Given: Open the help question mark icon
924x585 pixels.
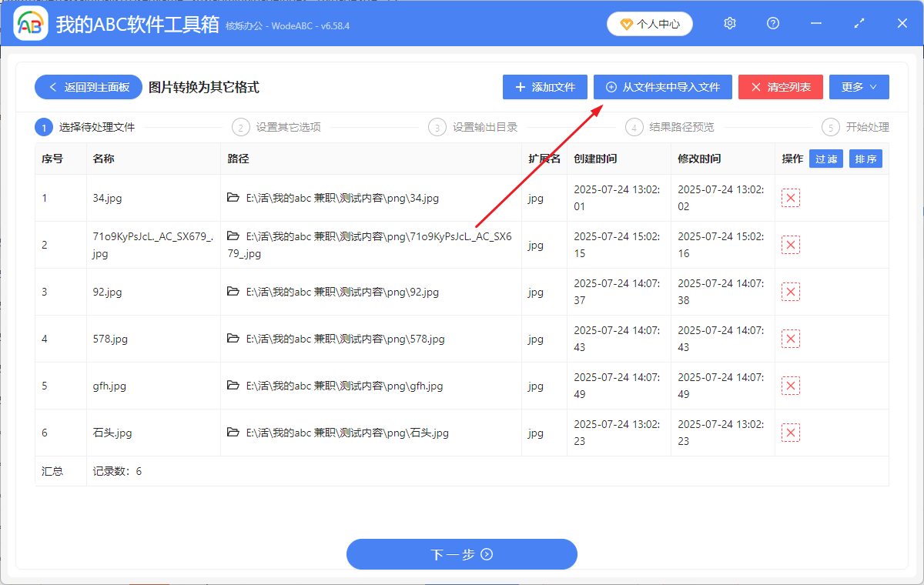Looking at the screenshot, I should coord(773,24).
